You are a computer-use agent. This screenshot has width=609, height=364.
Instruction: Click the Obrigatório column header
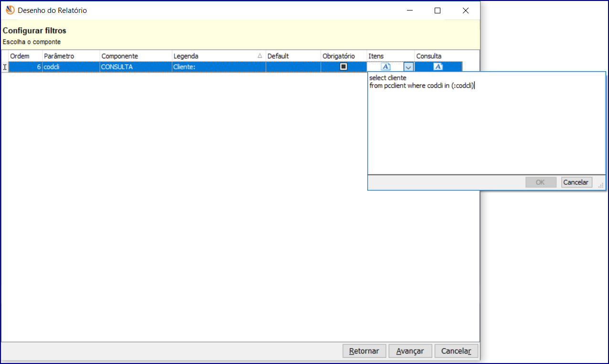343,56
